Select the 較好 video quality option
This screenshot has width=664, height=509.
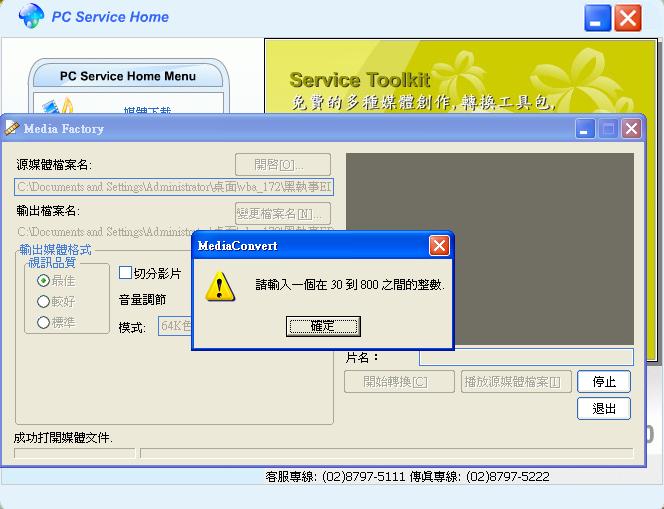click(x=43, y=301)
